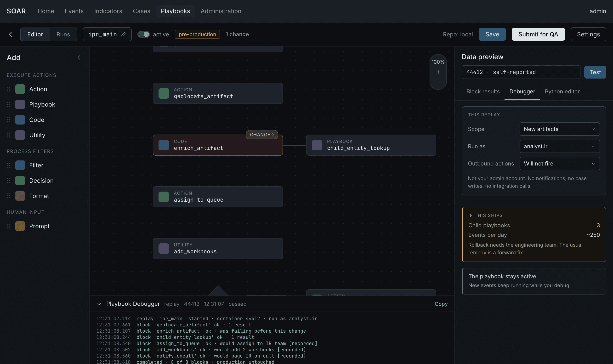This screenshot has height=364, width=613.
Task: Click the Repo: local label
Action: coord(458,34)
